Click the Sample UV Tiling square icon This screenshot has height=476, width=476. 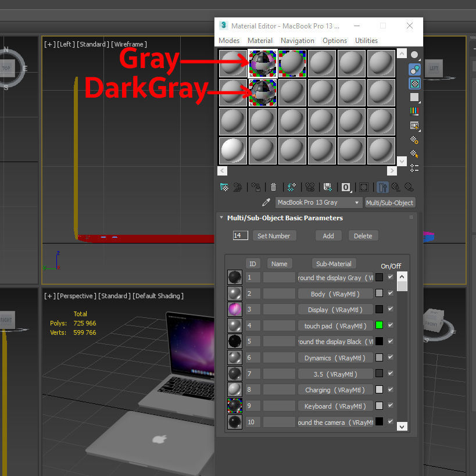pos(414,98)
